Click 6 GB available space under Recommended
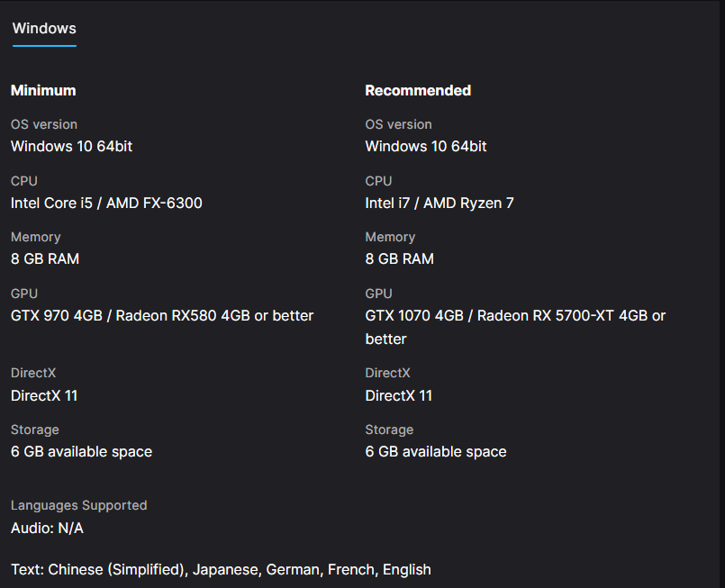The height and width of the screenshot is (588, 725). 436,451
